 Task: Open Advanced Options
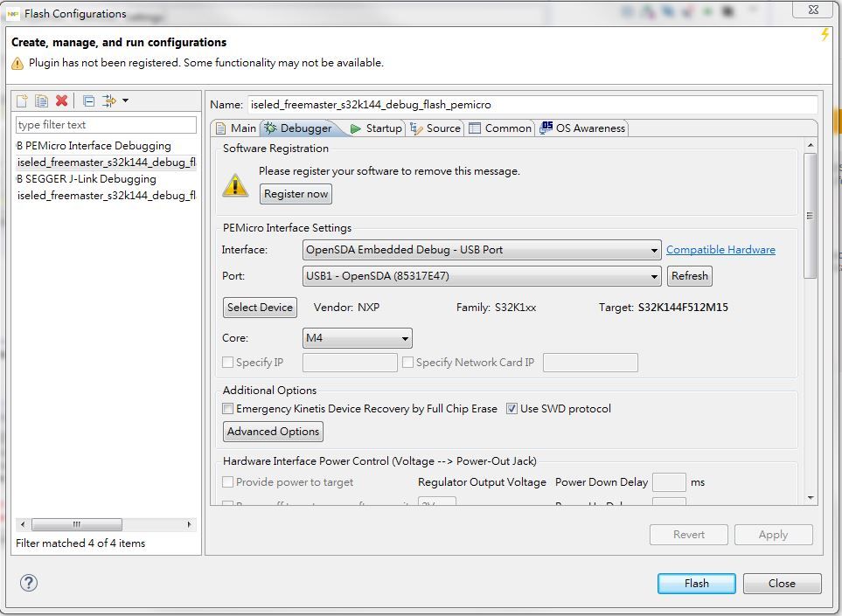(x=273, y=432)
